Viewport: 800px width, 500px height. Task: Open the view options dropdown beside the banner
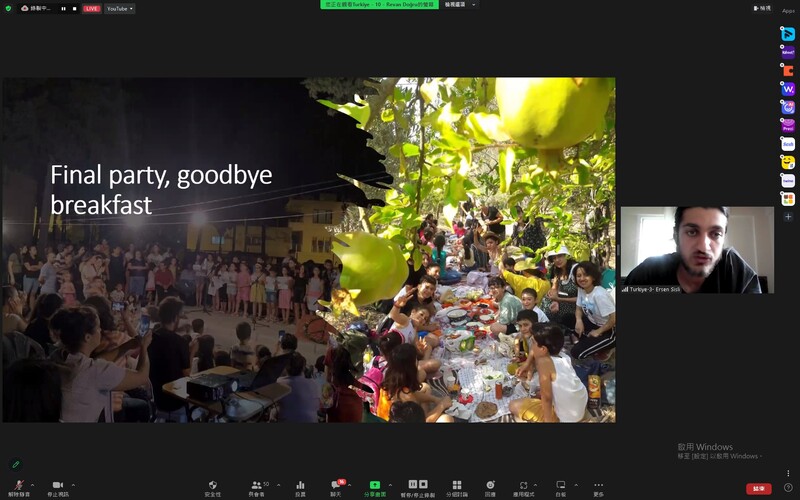460,5
